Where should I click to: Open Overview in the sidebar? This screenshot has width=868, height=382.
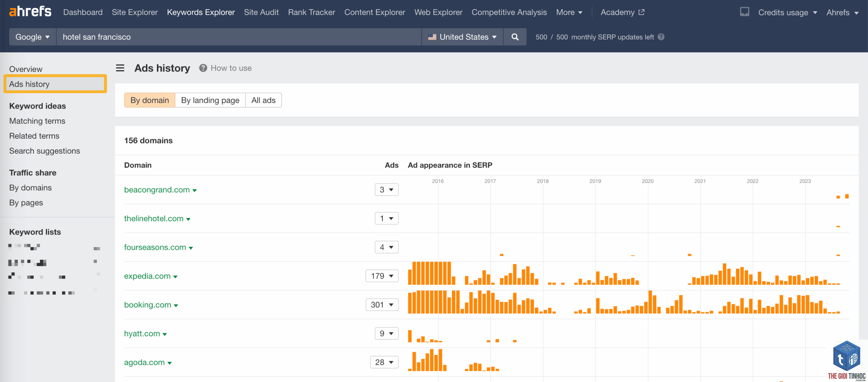pyautogui.click(x=26, y=69)
